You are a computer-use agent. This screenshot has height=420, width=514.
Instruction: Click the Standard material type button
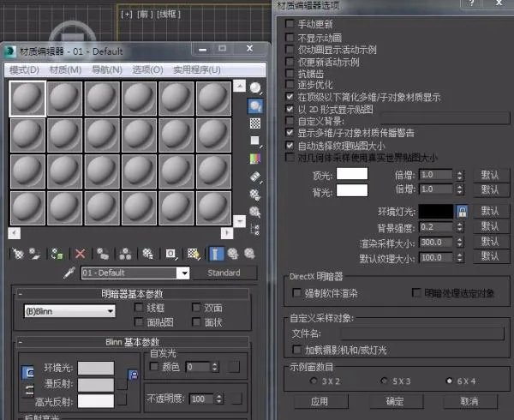tap(224, 273)
